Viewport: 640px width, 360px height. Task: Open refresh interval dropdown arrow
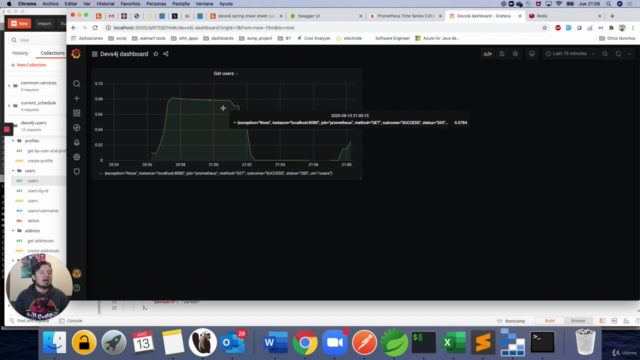[629, 54]
